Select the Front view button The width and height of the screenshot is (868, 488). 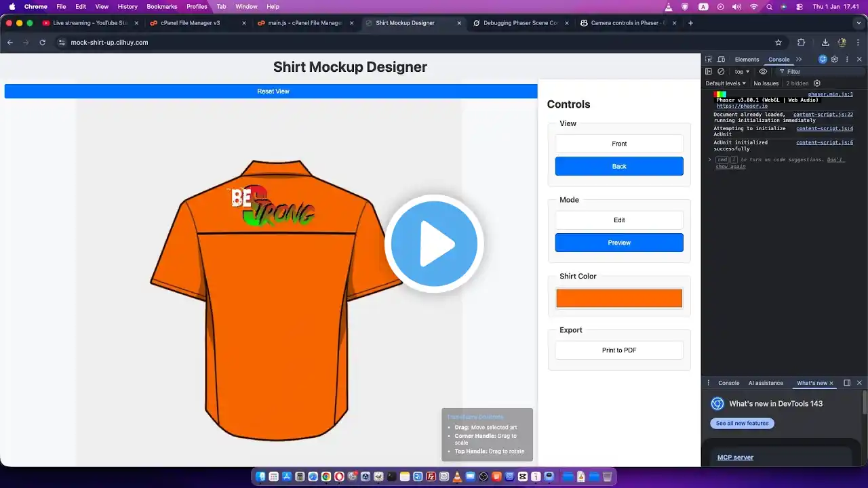(x=619, y=144)
